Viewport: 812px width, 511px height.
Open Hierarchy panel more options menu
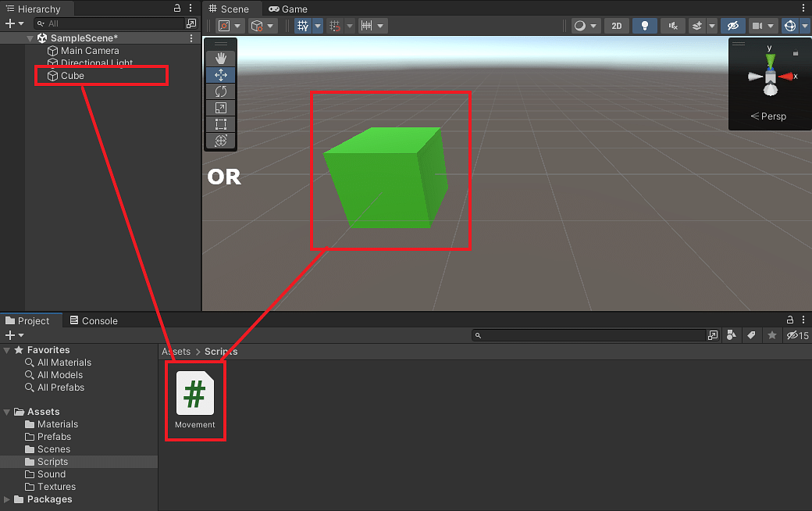pos(191,8)
